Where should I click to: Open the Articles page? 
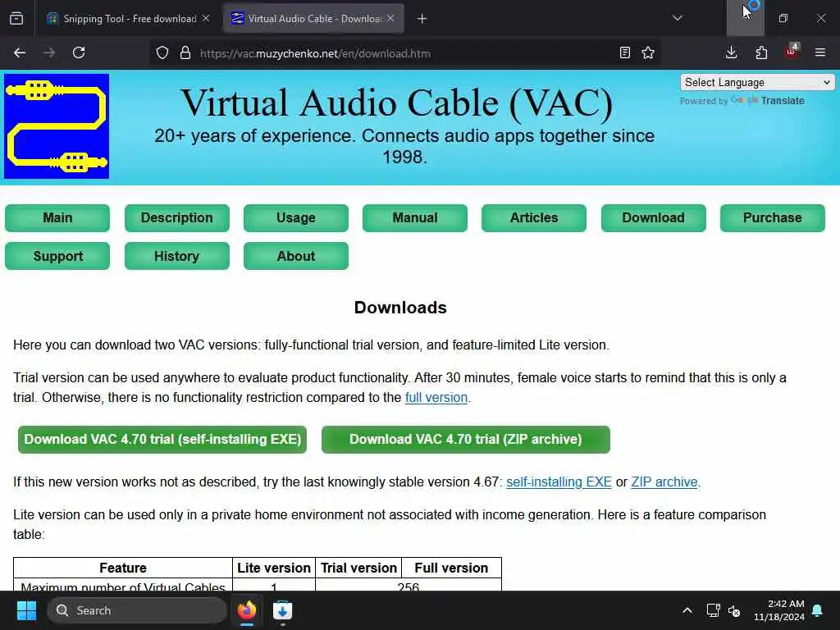pos(534,218)
